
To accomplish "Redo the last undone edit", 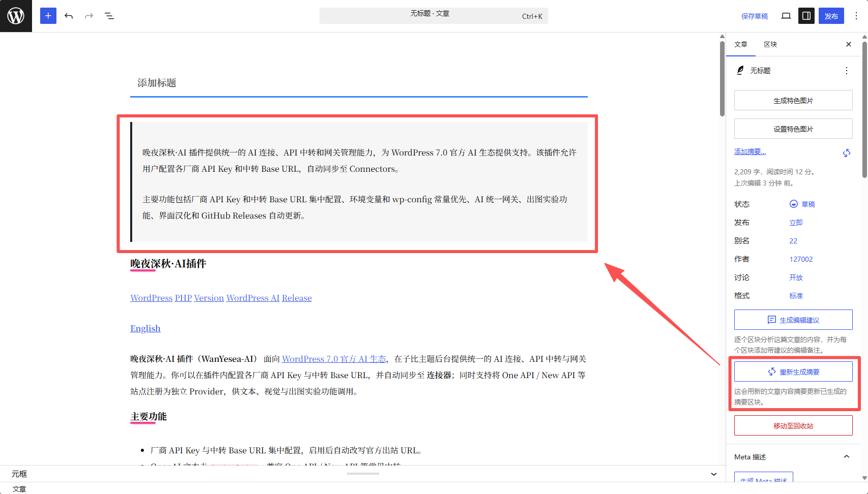I will click(89, 16).
